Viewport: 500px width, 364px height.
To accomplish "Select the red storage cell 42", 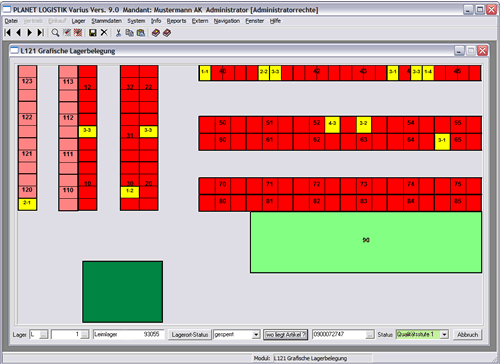I will 317,73.
